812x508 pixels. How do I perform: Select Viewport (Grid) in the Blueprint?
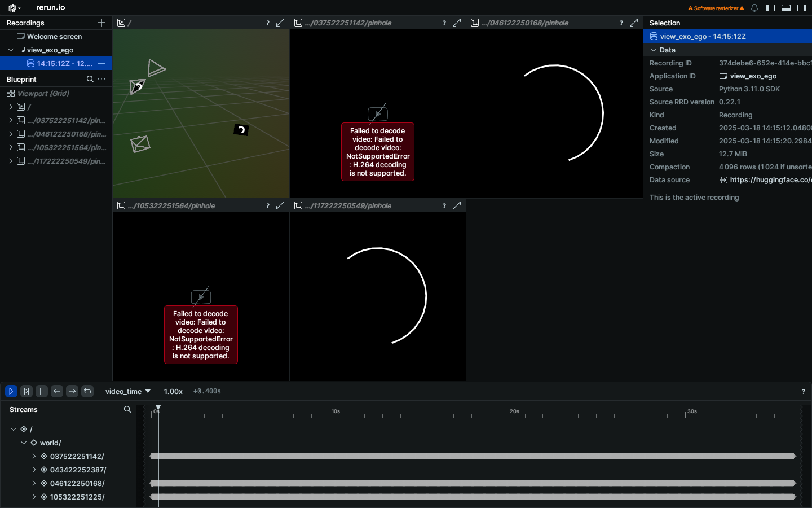[43, 93]
